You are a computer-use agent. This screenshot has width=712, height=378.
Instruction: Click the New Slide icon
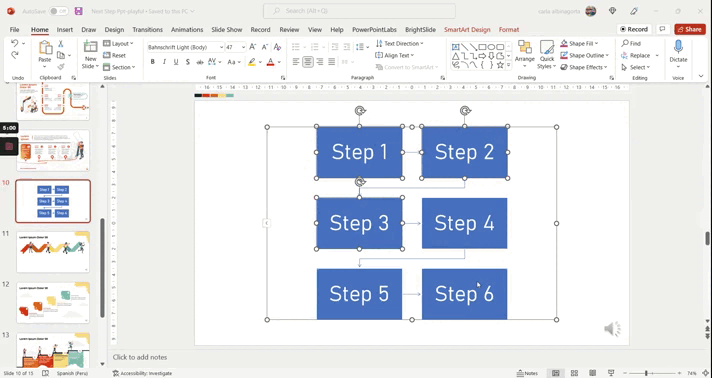(x=90, y=47)
